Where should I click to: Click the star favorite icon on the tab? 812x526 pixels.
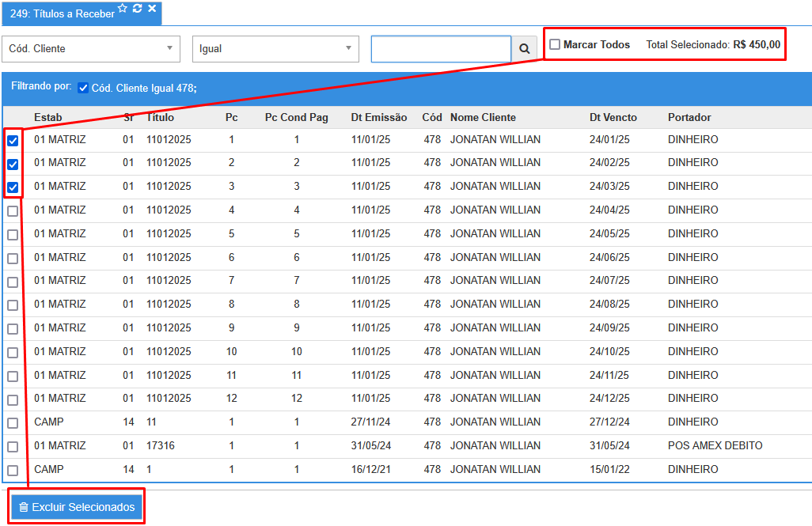coord(122,8)
